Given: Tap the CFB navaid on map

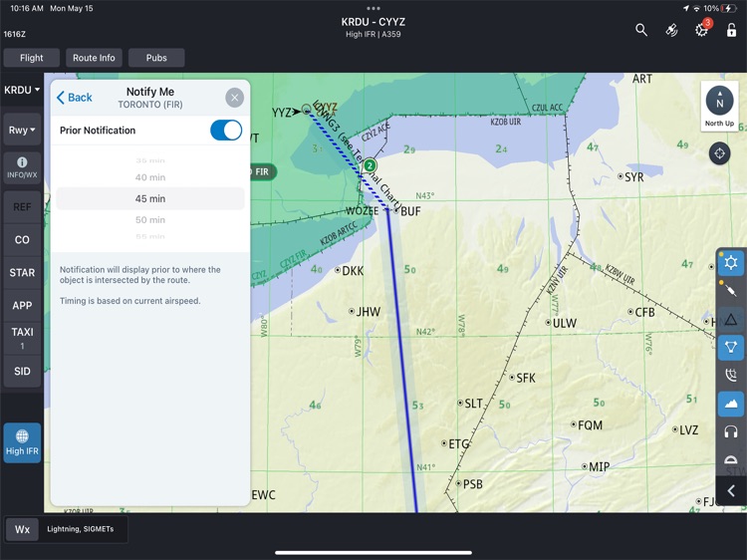Looking at the screenshot, I should point(641,312).
